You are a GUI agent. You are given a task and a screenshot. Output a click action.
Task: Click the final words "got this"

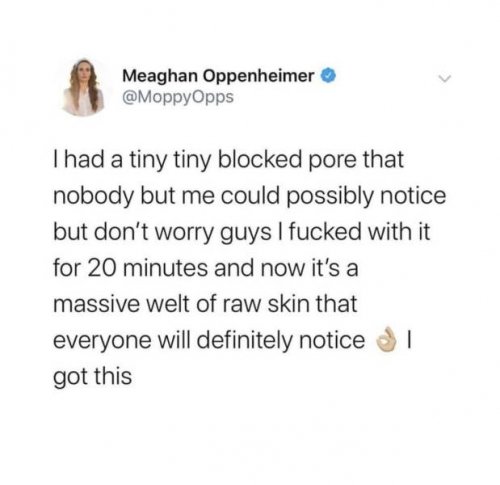click(92, 377)
